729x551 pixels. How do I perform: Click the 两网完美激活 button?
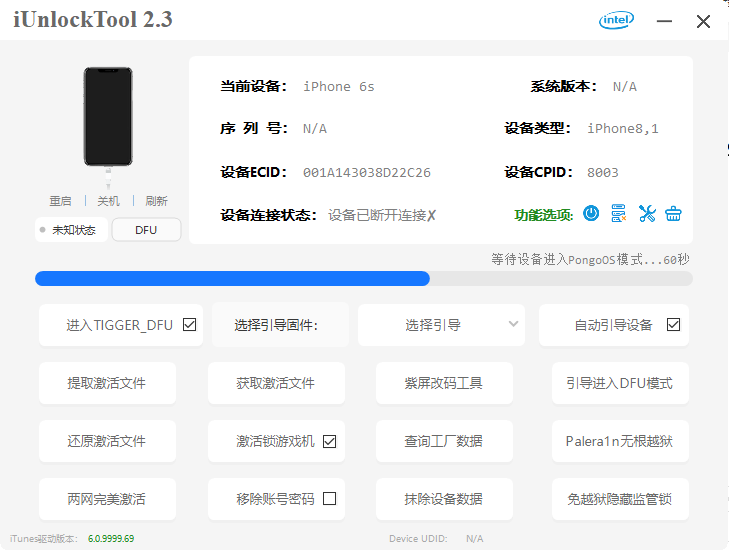tap(107, 499)
